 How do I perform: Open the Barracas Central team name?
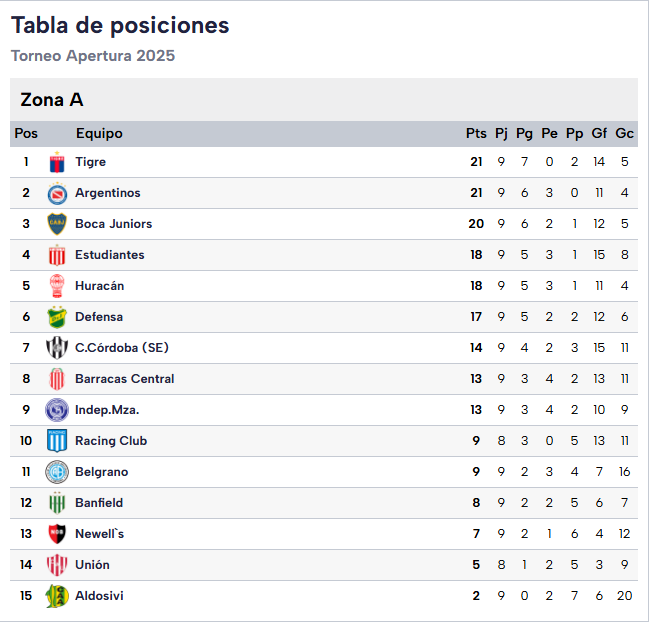pyautogui.click(x=124, y=379)
